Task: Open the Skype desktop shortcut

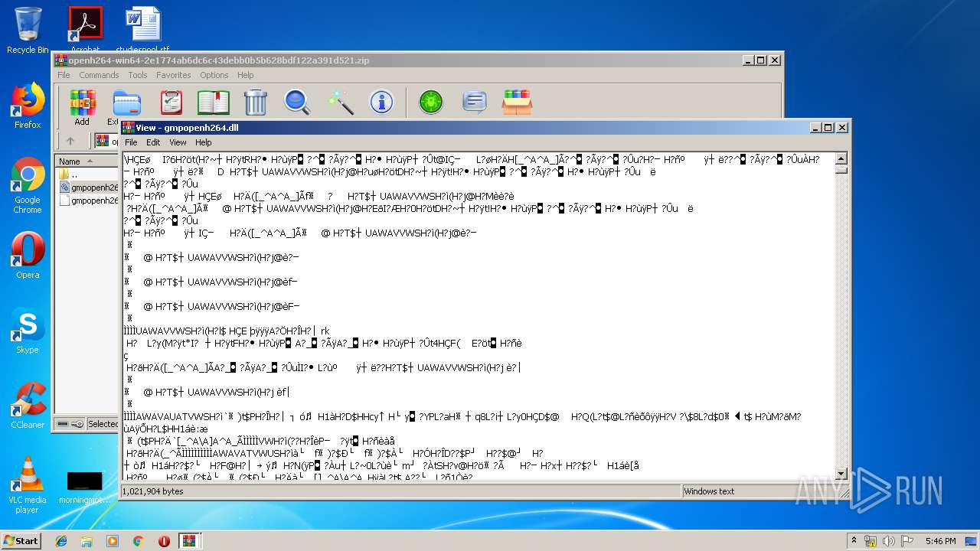Action: click(x=28, y=331)
